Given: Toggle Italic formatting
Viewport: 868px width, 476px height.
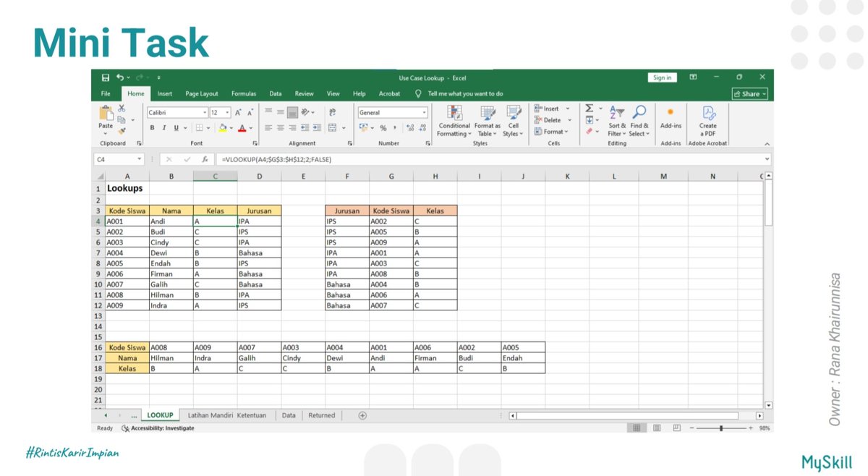Looking at the screenshot, I should [164, 128].
